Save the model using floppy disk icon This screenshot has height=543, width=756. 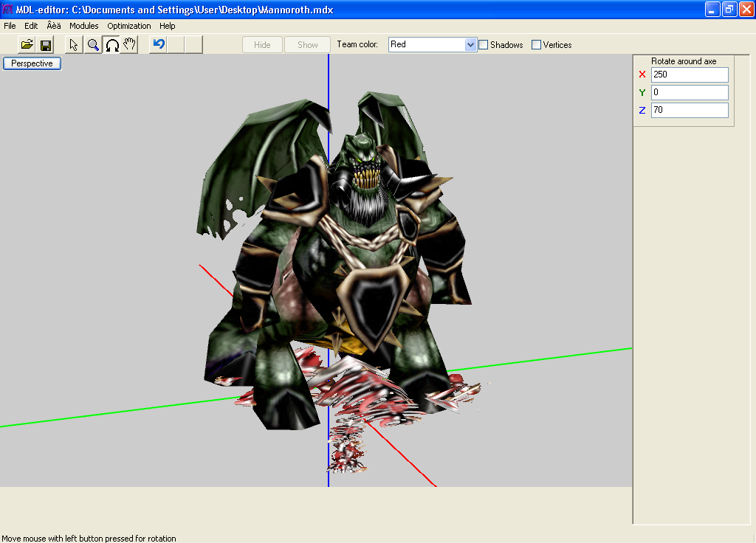tap(46, 45)
